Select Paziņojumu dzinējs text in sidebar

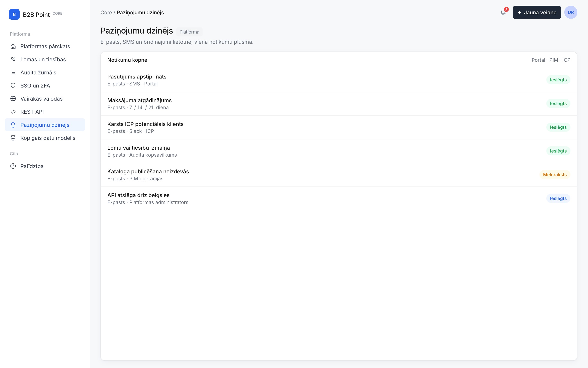pos(45,125)
